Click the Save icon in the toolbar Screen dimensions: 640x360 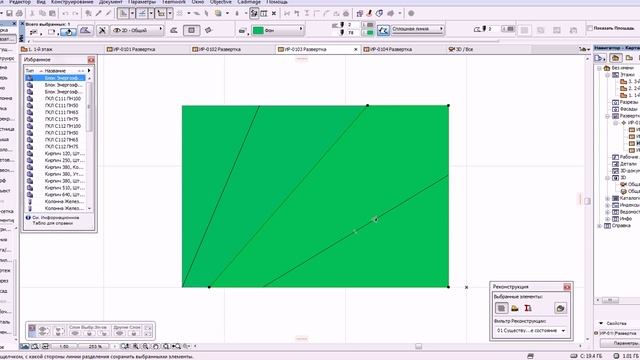click(x=9, y=13)
